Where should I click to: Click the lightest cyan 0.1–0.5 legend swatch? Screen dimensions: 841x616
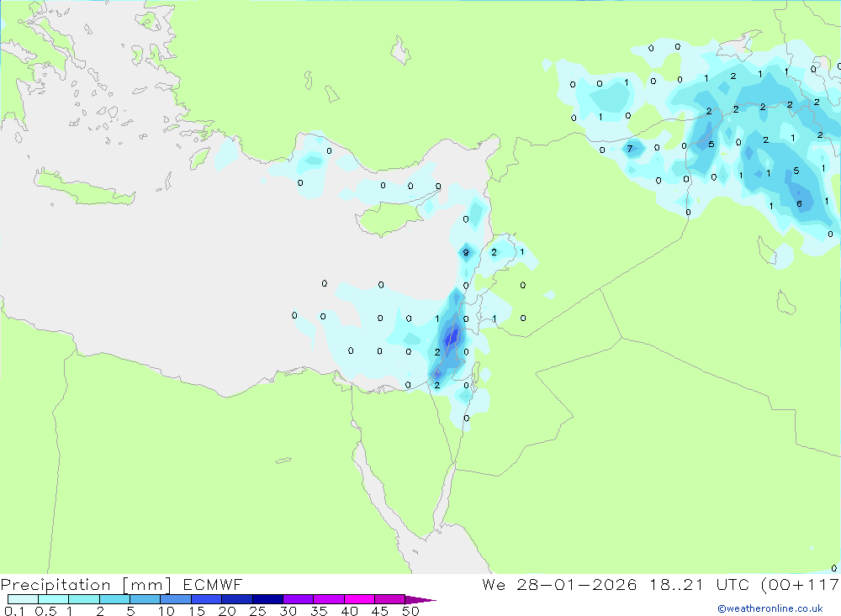[x=23, y=599]
